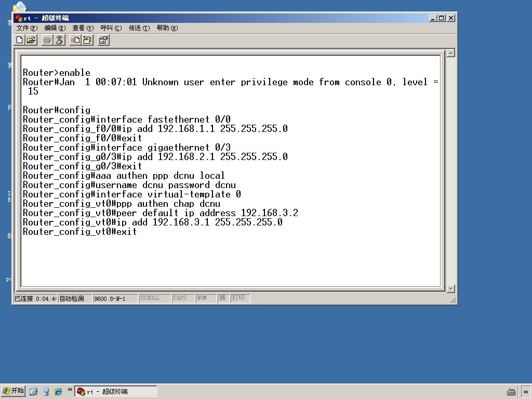
Task: Expand quick launch overflow chevron
Action: coord(70,390)
